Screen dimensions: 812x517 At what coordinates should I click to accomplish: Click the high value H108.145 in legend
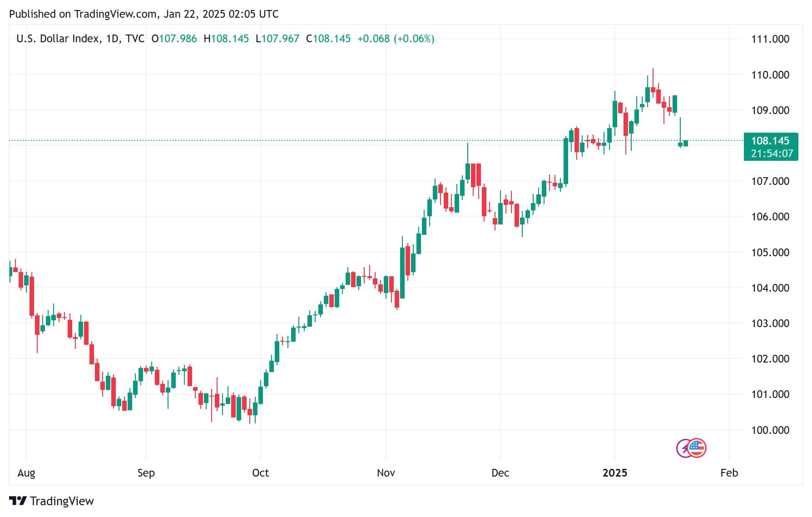[x=226, y=39]
